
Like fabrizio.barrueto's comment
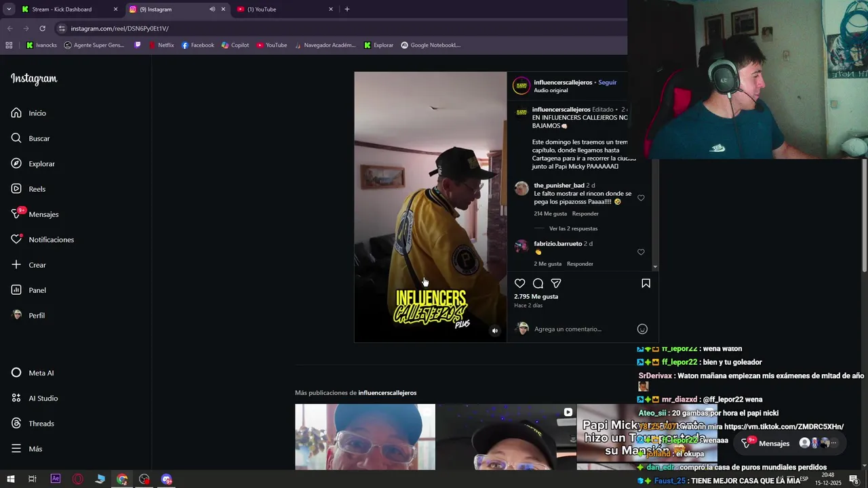(x=641, y=252)
